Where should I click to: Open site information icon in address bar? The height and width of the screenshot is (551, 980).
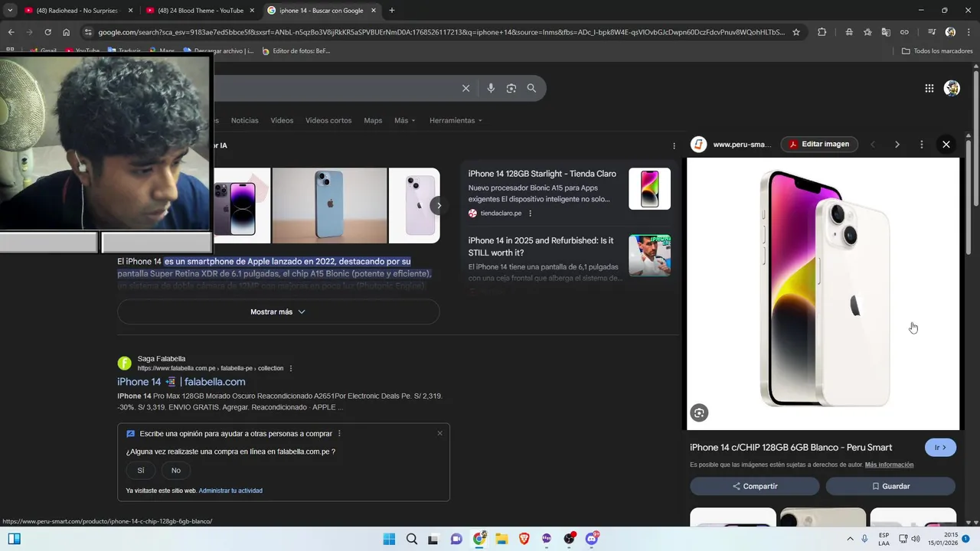point(88,32)
